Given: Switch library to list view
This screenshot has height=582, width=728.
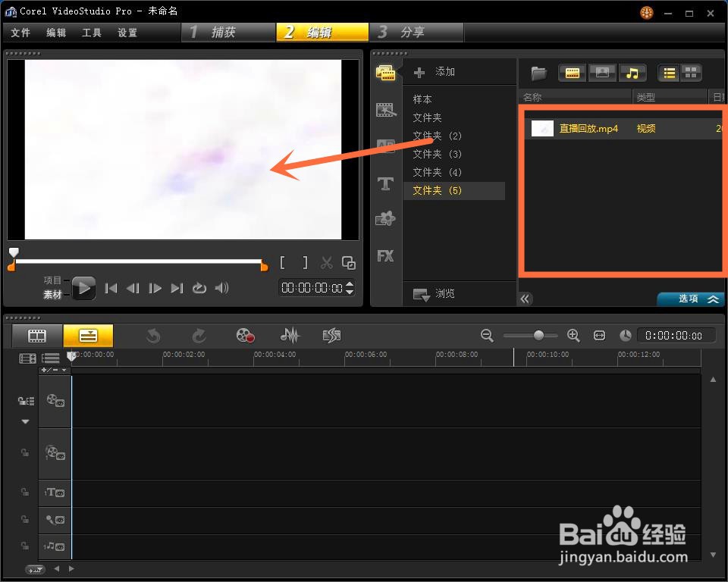Looking at the screenshot, I should [669, 73].
